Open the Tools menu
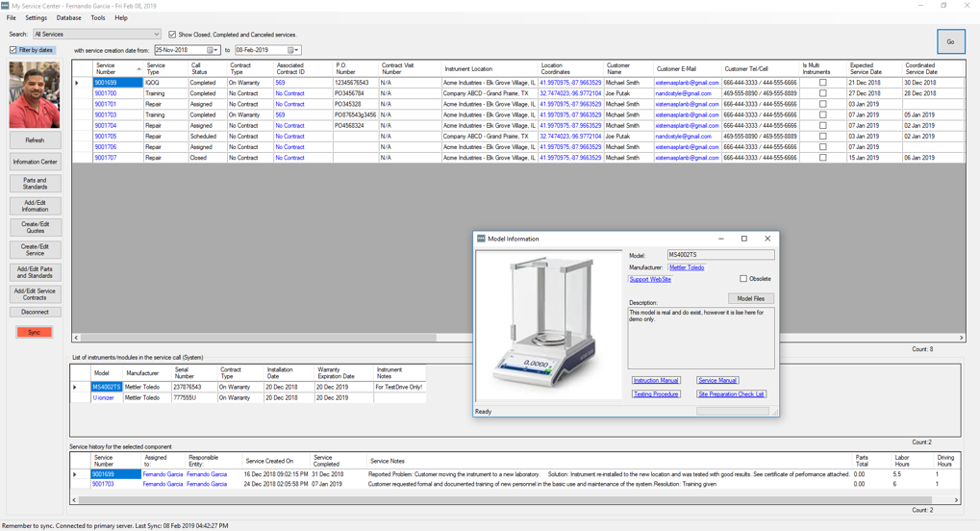980x531 pixels. tap(98, 18)
